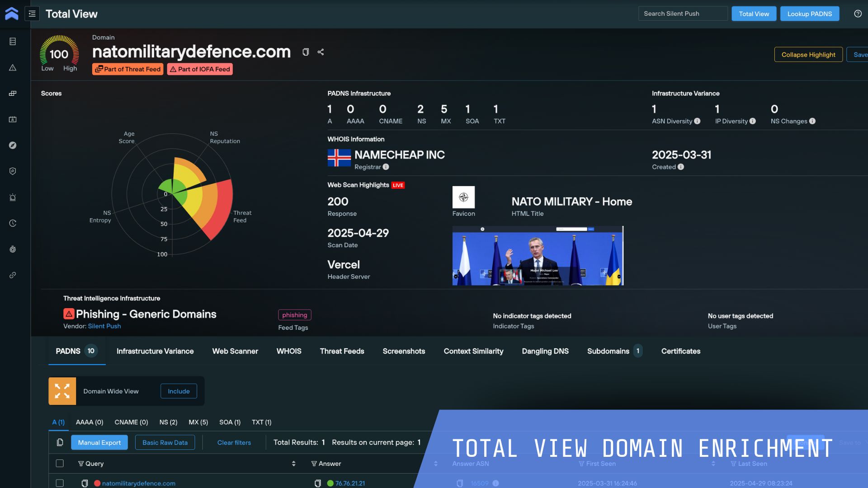
Task: Open the Screenshots tab
Action: click(x=404, y=351)
